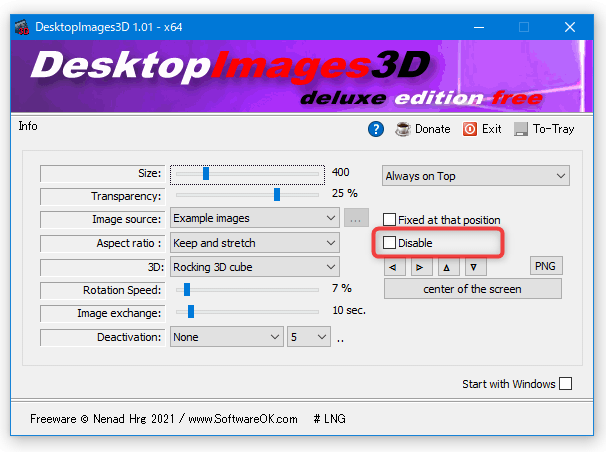Click the To-Tray label
The image size is (606, 452).
coord(553,129)
